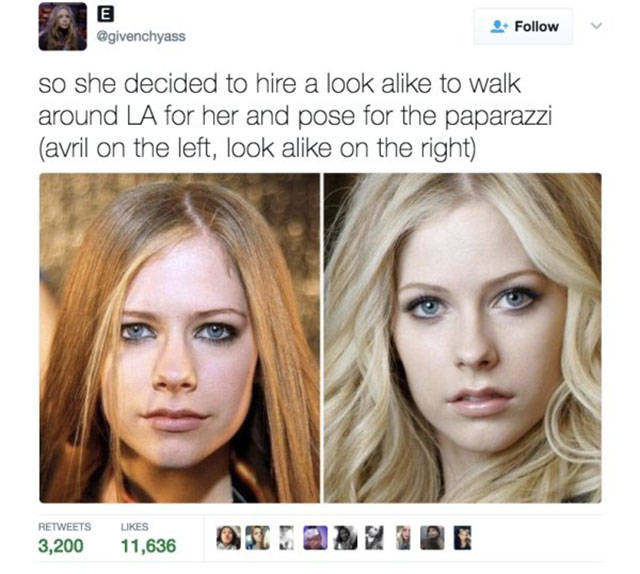Click the tweet text about the look alike
Image resolution: width=640 pixels, height=574 pixels.
point(295,116)
